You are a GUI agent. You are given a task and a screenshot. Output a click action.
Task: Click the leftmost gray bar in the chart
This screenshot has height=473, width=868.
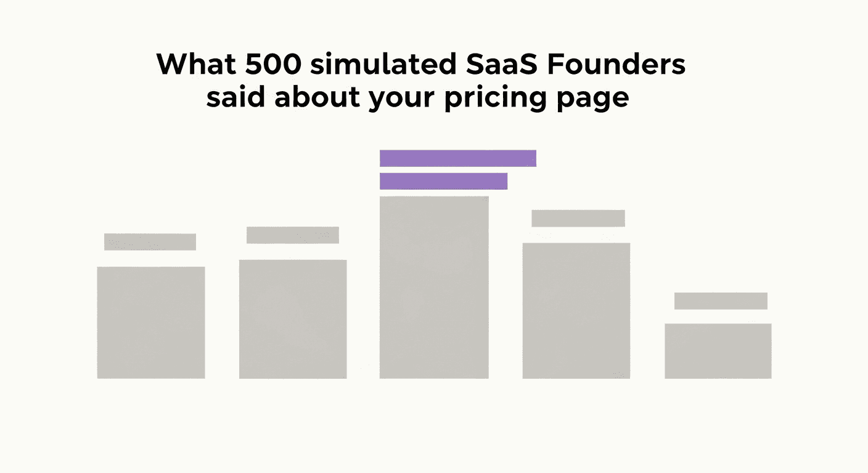(x=151, y=322)
